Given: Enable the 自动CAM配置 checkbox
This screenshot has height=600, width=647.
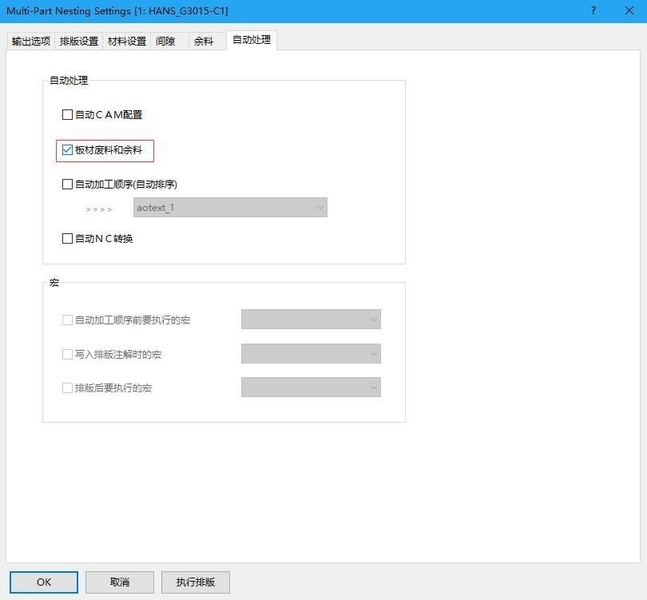Looking at the screenshot, I should pyautogui.click(x=67, y=114).
